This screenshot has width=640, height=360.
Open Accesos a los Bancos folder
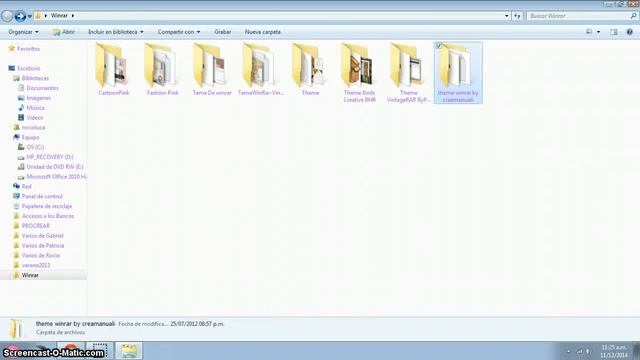click(x=48, y=216)
